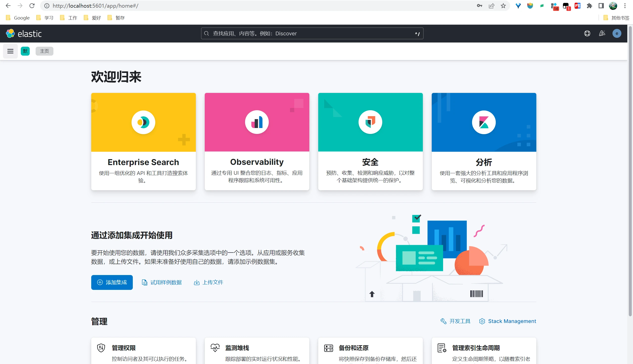Click the 主页 breadcrumb

[x=44, y=51]
